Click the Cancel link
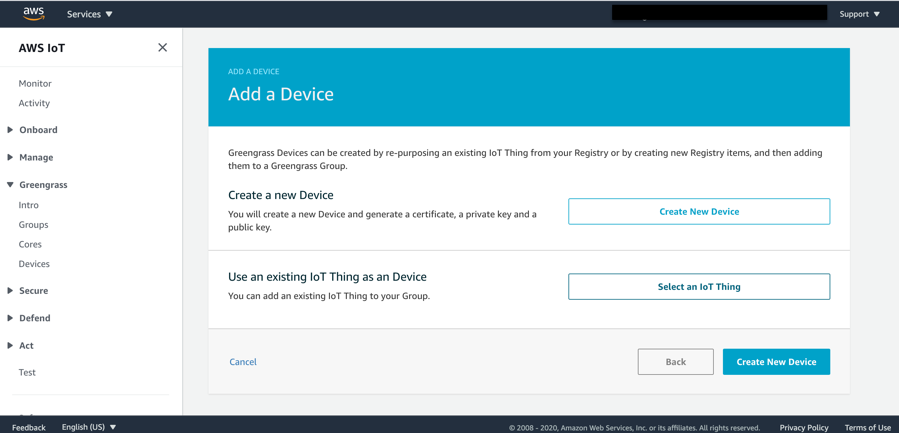899x433 pixels. point(243,362)
